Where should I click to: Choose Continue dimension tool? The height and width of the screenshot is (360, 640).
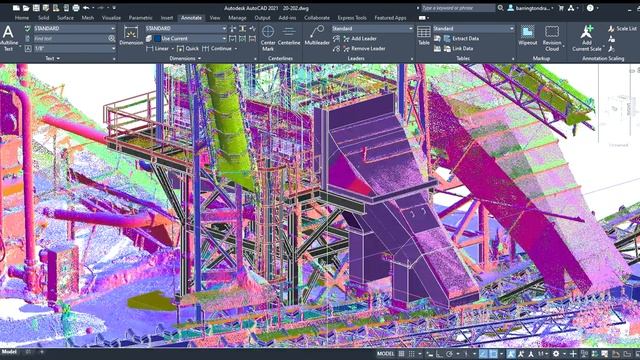218,49
